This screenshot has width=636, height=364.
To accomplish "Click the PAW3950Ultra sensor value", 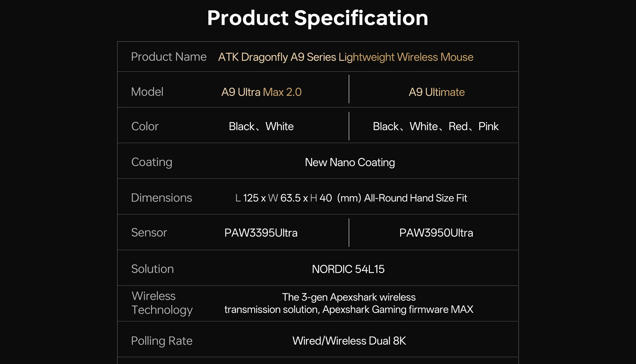I will [436, 233].
